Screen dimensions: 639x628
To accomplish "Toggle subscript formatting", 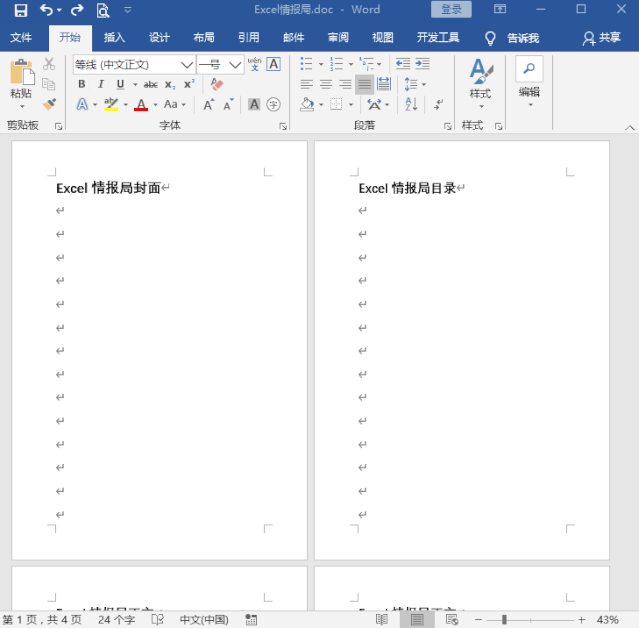I will pyautogui.click(x=170, y=85).
